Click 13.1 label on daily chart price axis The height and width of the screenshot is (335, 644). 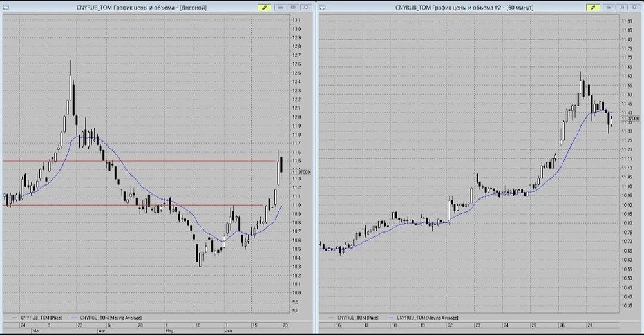tap(296, 20)
